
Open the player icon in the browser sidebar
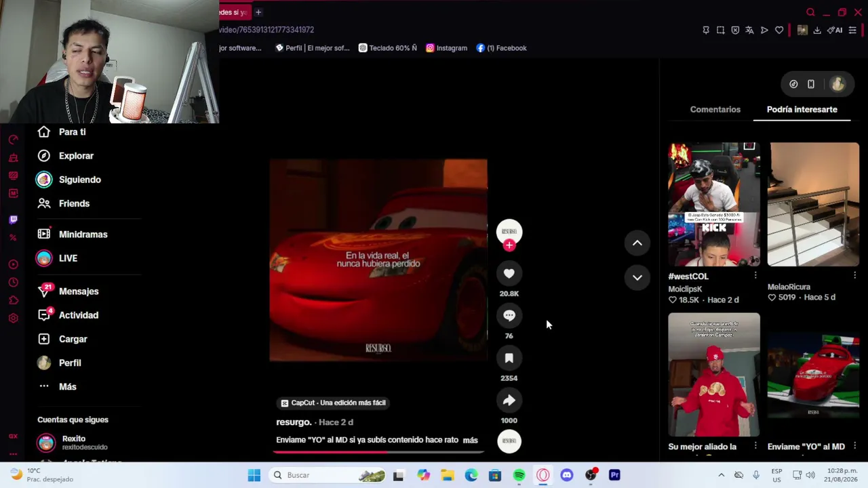pos(13,264)
